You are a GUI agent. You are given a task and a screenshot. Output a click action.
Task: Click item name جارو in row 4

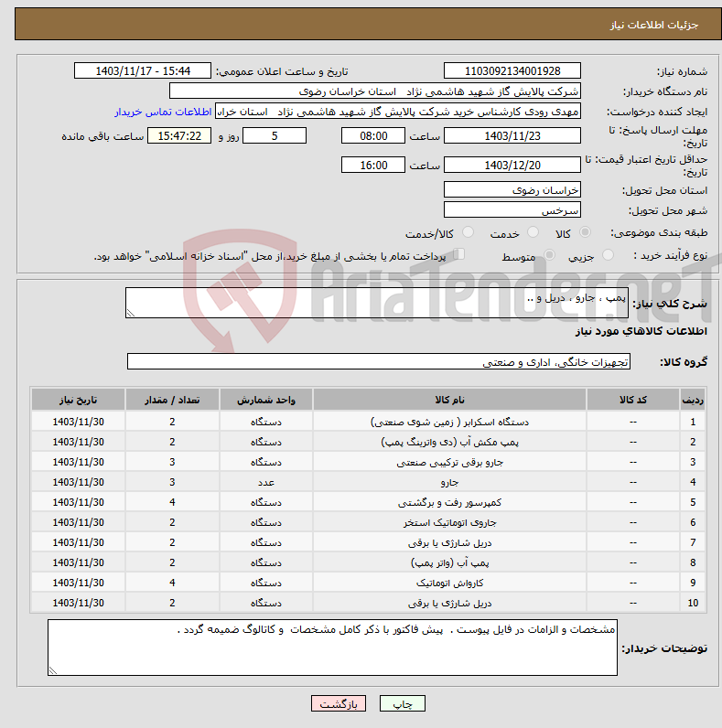click(449, 482)
